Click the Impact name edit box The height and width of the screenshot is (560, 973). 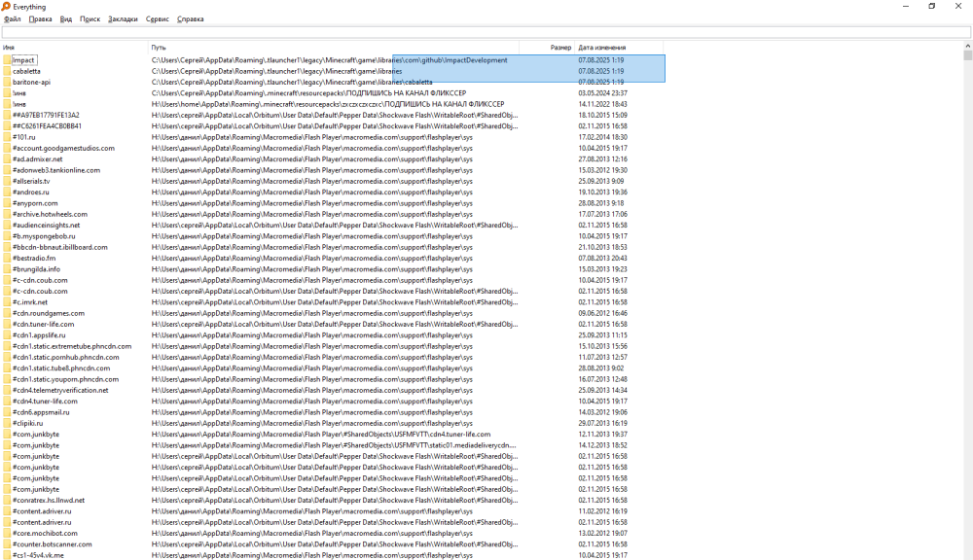(24, 60)
